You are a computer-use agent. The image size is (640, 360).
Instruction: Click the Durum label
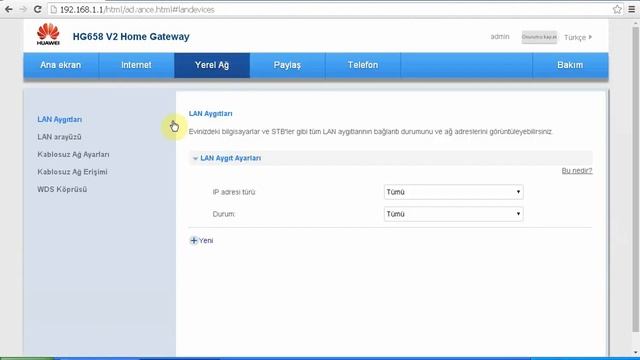224,214
